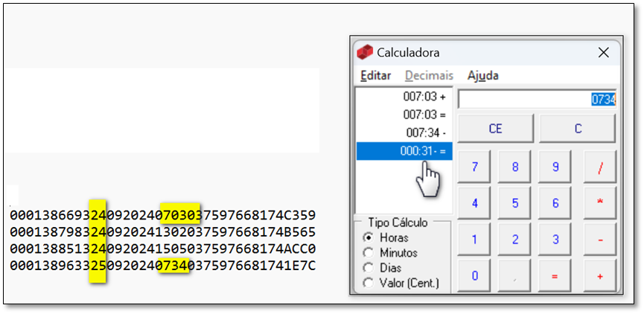
Task: Click digit 7 on the keypad
Action: 475,167
